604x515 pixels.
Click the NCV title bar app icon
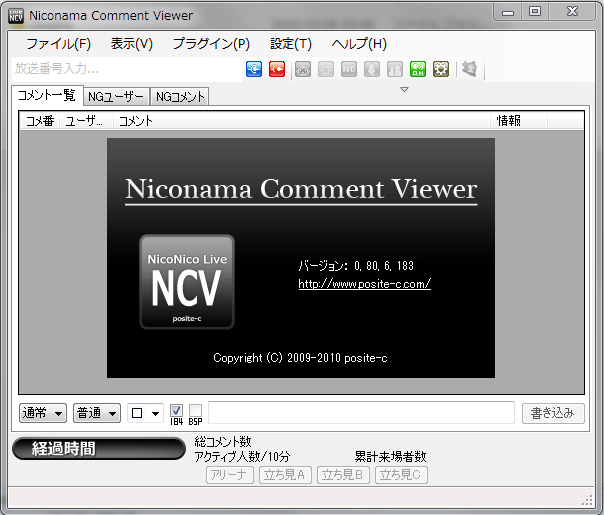tap(16, 16)
